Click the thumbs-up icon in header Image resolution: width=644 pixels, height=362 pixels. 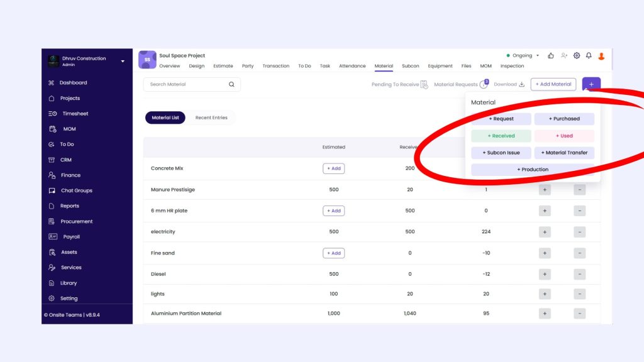pyautogui.click(x=551, y=55)
